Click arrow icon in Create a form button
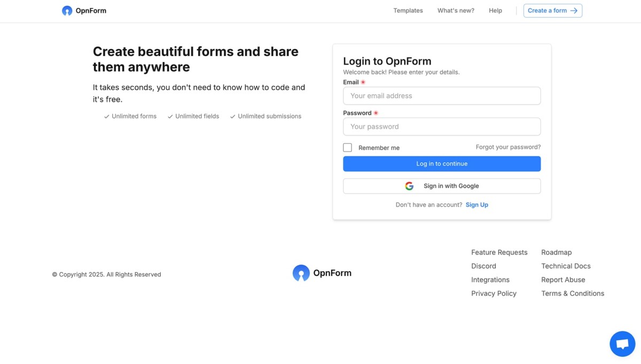The image size is (641, 364). pos(574,11)
